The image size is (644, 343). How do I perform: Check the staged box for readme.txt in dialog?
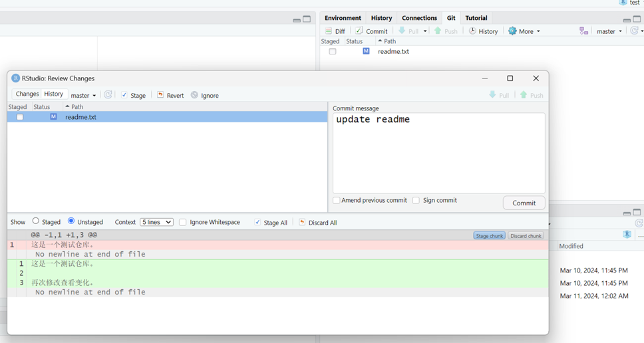pos(20,117)
